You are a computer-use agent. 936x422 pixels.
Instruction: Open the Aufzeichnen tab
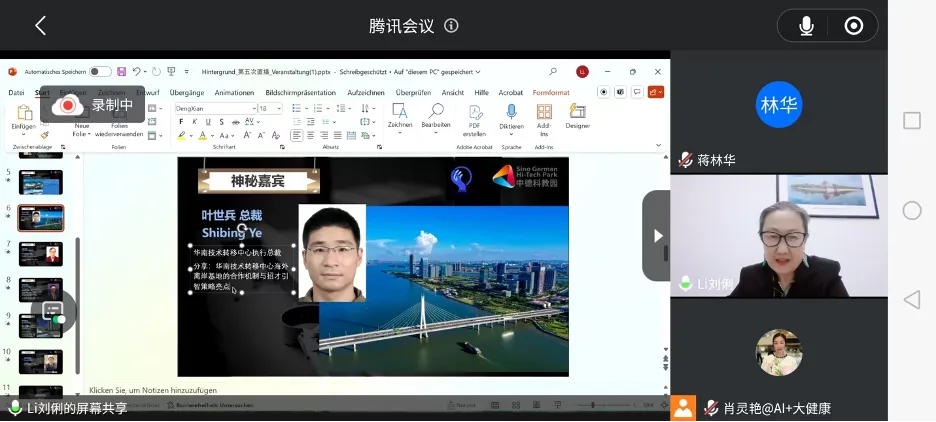[x=365, y=93]
